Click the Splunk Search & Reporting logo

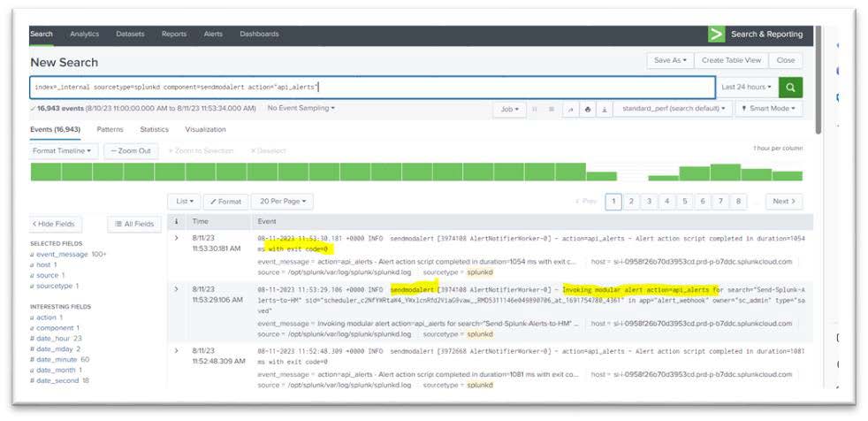(x=716, y=34)
